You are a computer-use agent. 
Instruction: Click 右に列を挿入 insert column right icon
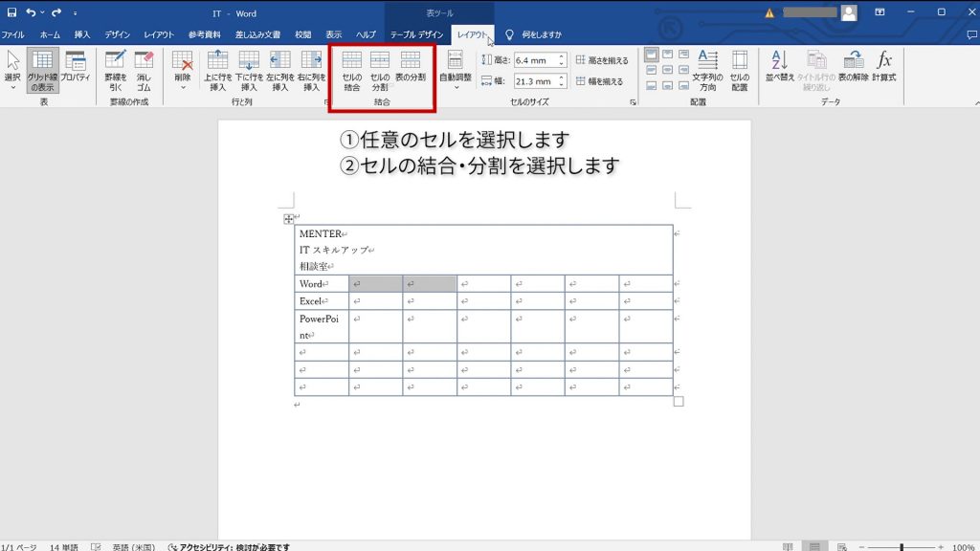tap(311, 71)
